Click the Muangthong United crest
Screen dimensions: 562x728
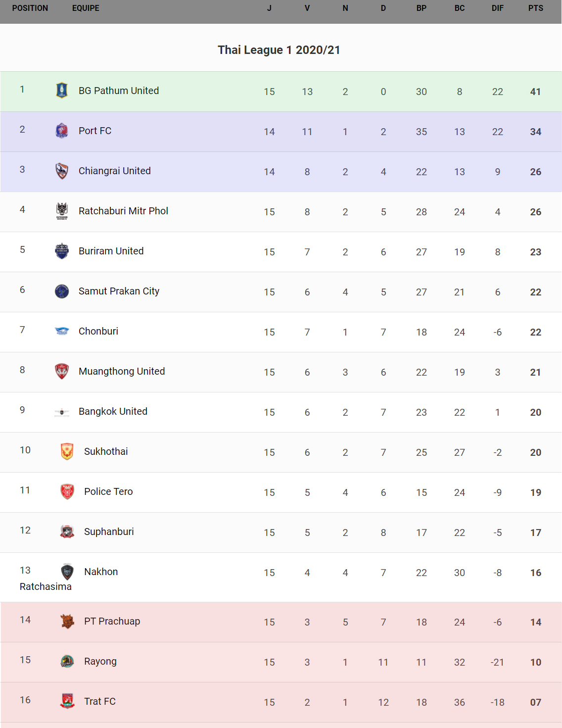click(62, 371)
